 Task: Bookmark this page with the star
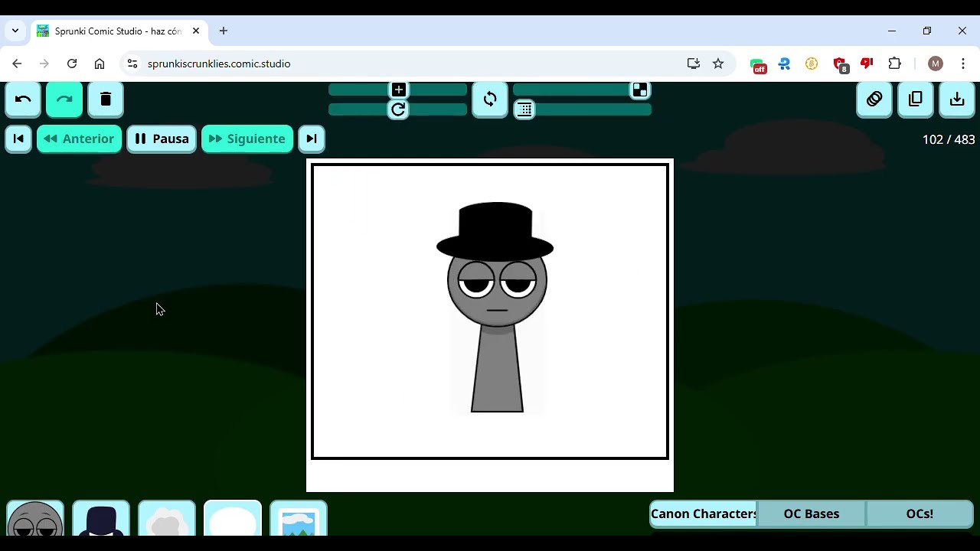(x=718, y=64)
